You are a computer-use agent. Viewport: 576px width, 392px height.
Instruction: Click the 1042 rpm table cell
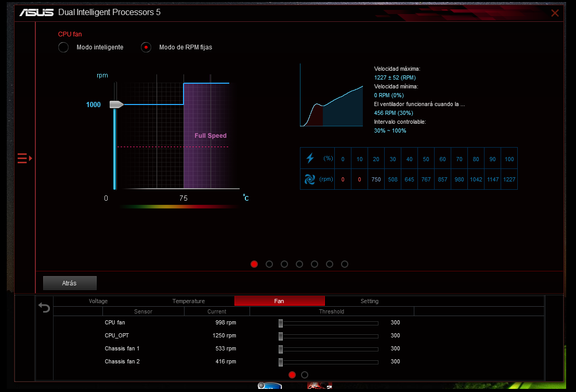coord(476,179)
